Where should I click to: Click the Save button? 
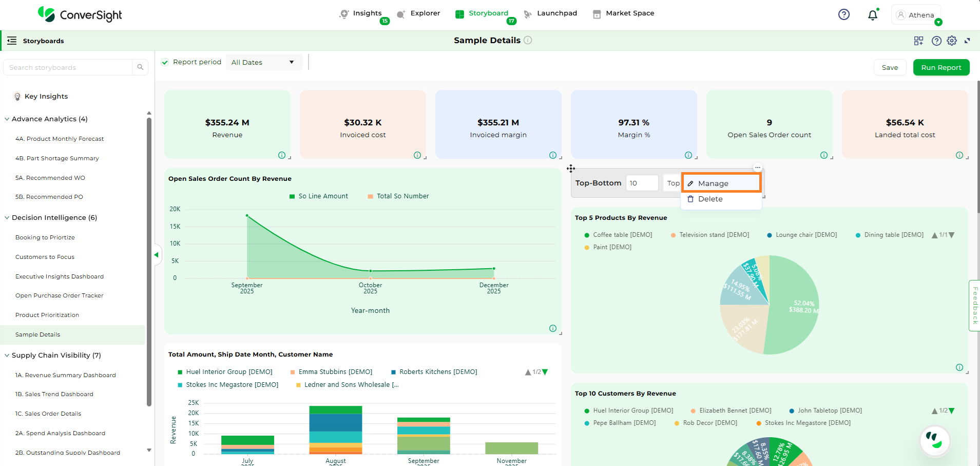point(890,67)
